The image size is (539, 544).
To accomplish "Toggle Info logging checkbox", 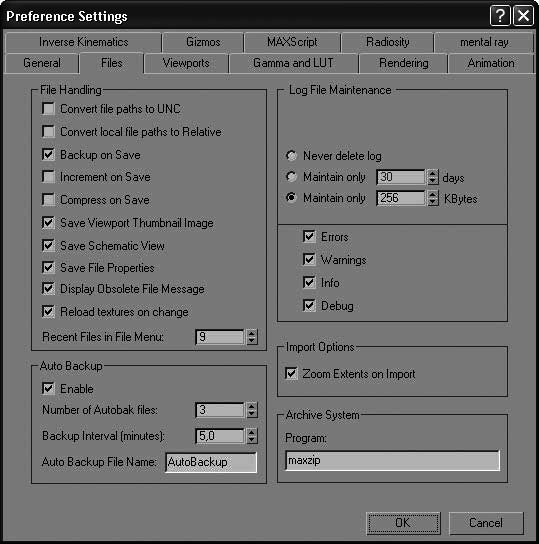I will [x=309, y=282].
